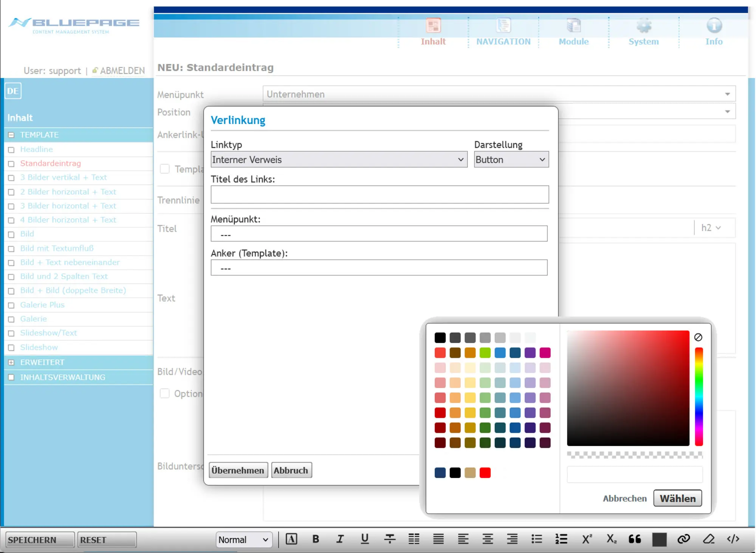Click the opacity checkered slider

click(x=635, y=455)
